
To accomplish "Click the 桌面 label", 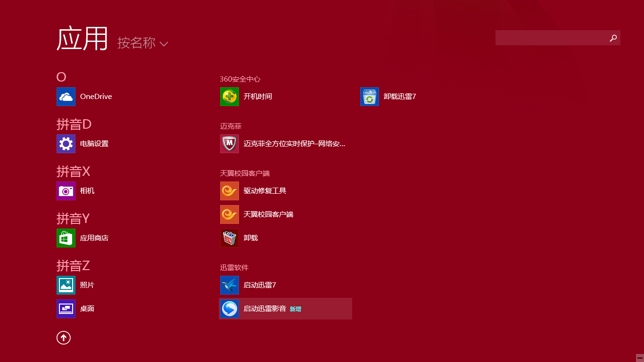I will [x=87, y=309].
